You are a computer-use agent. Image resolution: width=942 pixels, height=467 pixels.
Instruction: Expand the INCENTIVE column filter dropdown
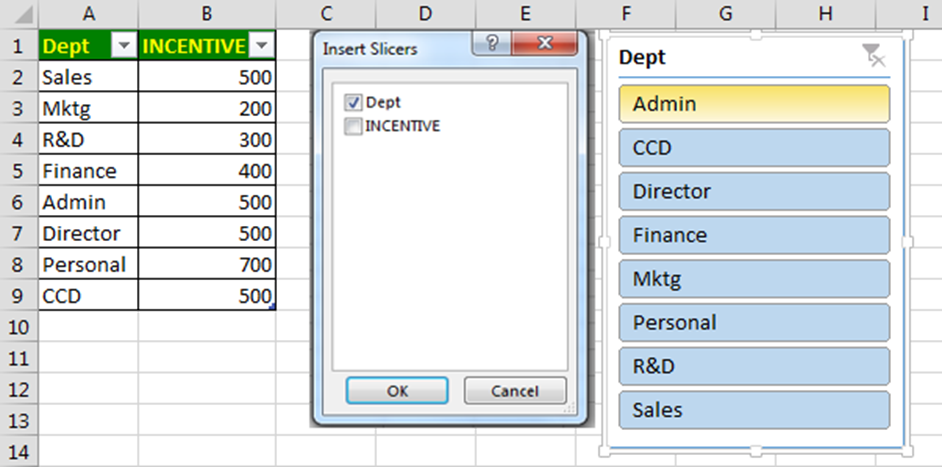[261, 46]
